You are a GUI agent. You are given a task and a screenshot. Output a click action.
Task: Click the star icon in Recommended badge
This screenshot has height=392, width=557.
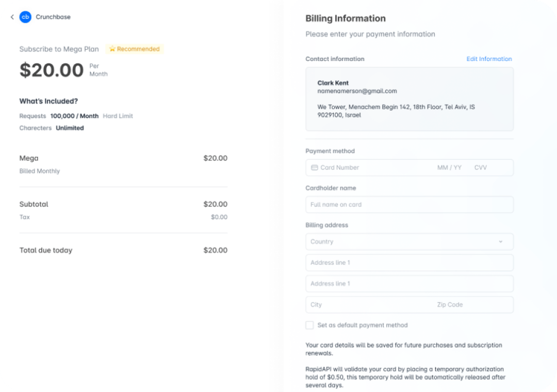(112, 49)
